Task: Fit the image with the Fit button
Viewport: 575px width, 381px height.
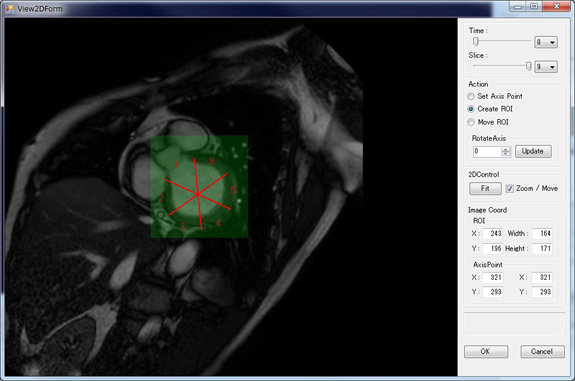Action: (x=485, y=188)
